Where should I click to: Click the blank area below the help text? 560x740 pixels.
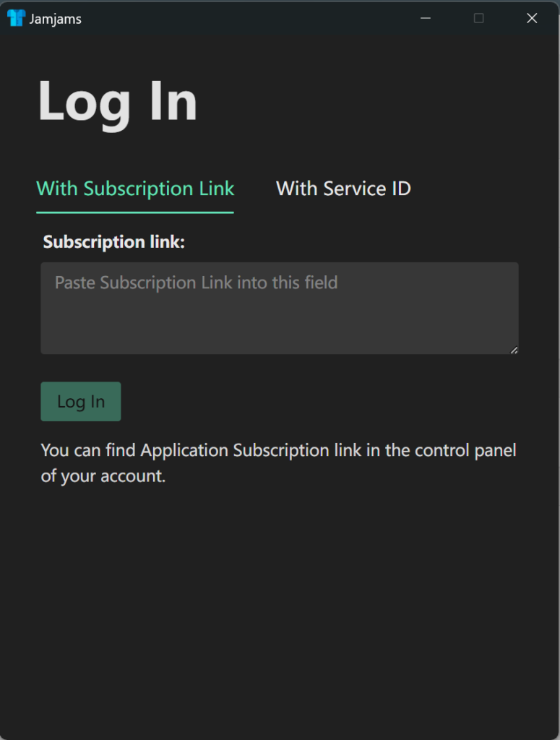(x=279, y=607)
